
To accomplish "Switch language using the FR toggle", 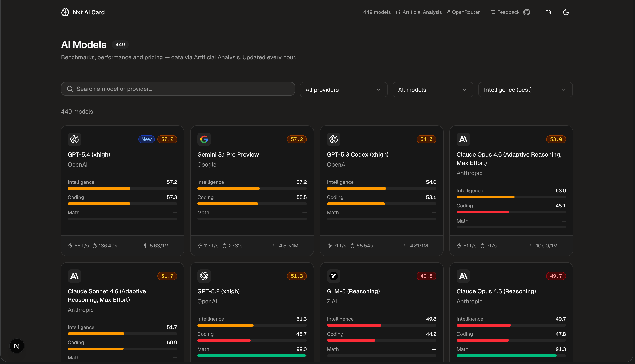I will click(548, 12).
